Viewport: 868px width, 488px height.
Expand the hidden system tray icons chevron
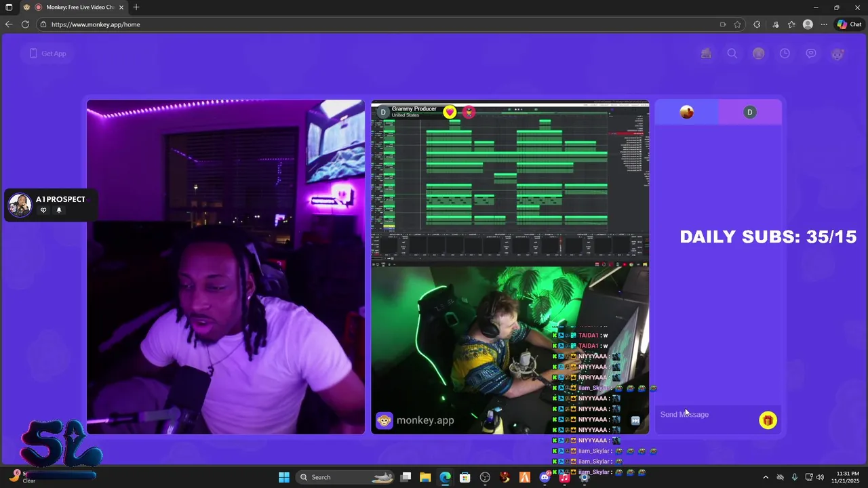[x=766, y=477]
